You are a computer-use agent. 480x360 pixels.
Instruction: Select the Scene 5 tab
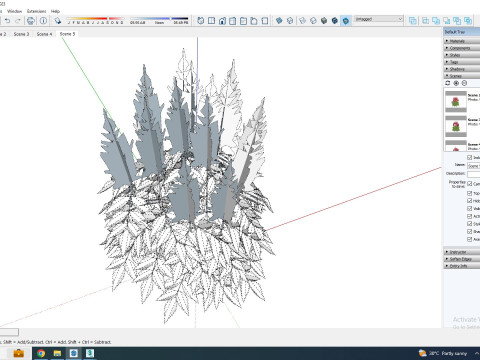[x=67, y=34]
